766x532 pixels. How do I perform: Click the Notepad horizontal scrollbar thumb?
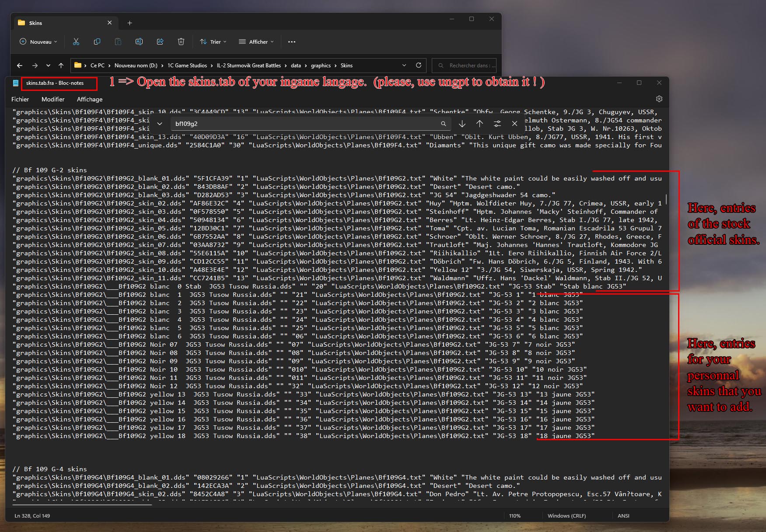click(x=82, y=505)
